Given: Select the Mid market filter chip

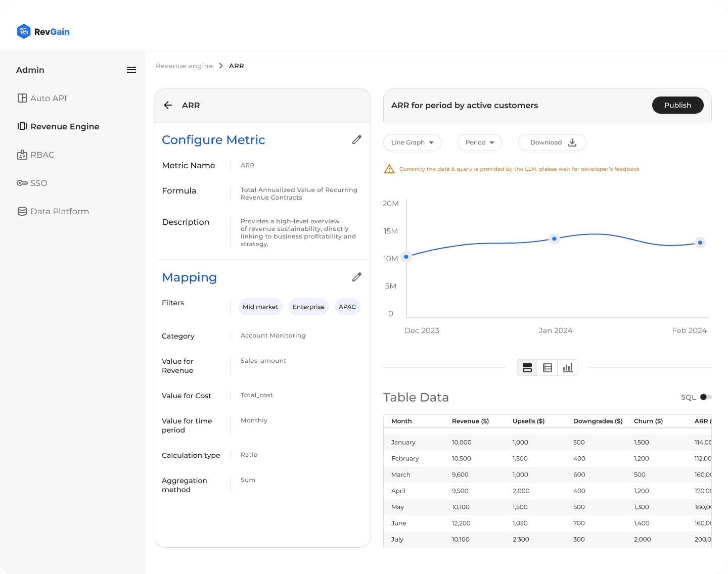Looking at the screenshot, I should pos(260,307).
